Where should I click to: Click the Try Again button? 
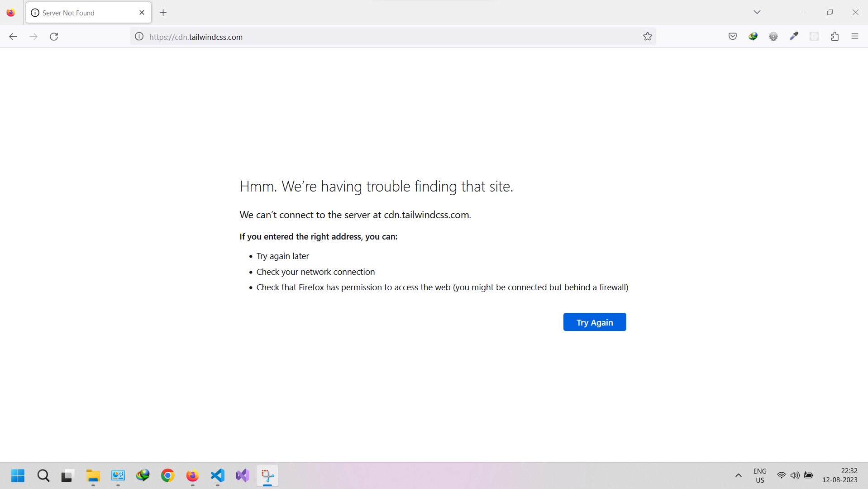594,322
